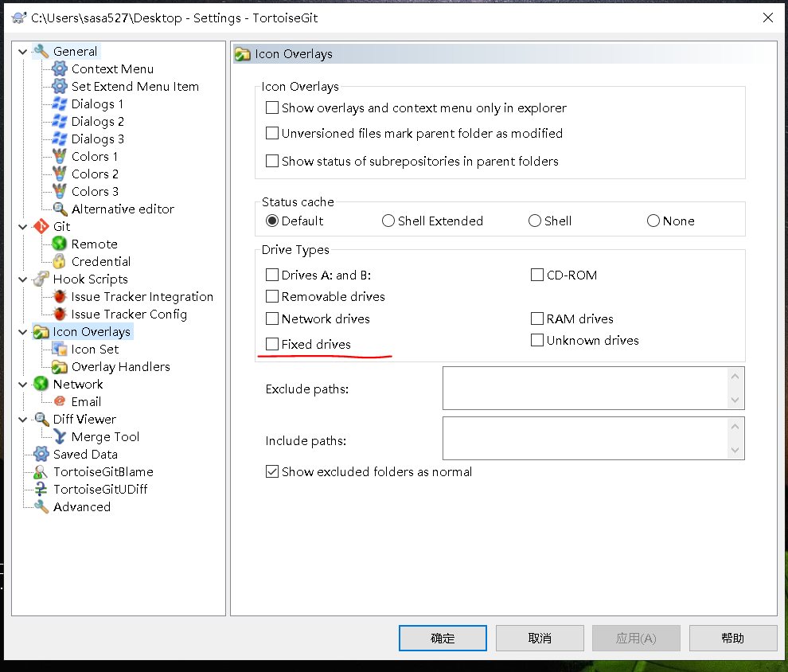Image resolution: width=788 pixels, height=672 pixels.
Task: Collapse the Network tree node
Action: 22,384
